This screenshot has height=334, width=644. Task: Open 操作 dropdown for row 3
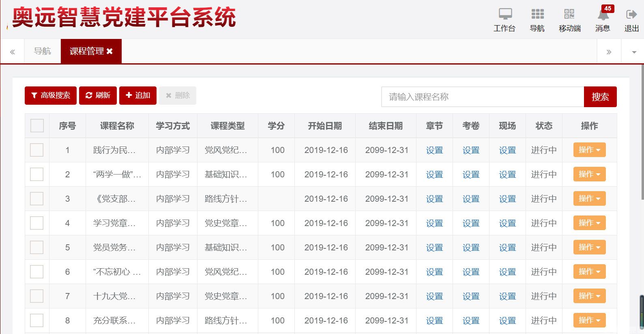(x=589, y=198)
